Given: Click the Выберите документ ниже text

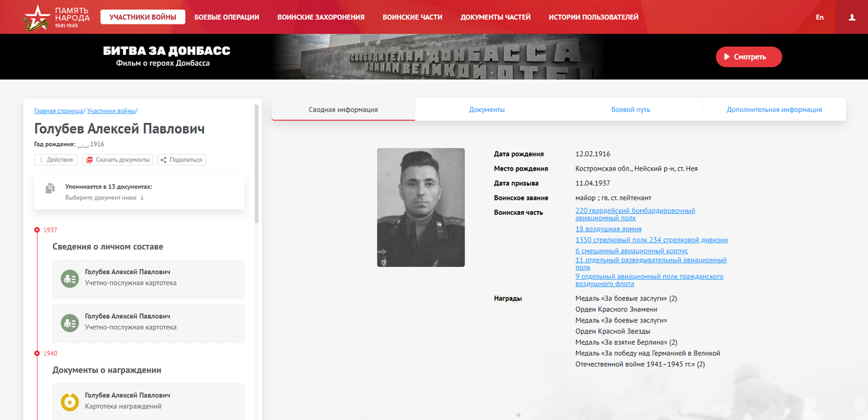Looking at the screenshot, I should click(x=105, y=198).
